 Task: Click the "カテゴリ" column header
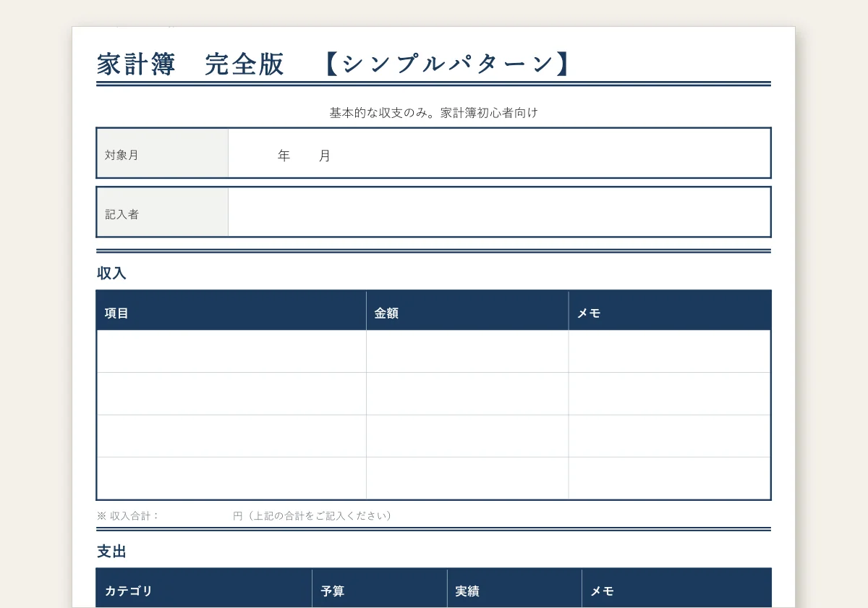205,588
